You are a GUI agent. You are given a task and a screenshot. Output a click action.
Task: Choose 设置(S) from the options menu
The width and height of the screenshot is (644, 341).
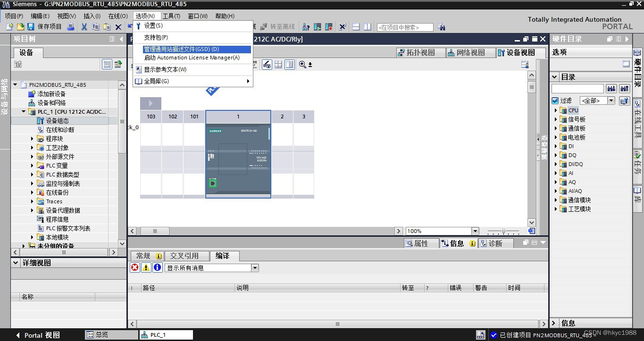click(193, 25)
